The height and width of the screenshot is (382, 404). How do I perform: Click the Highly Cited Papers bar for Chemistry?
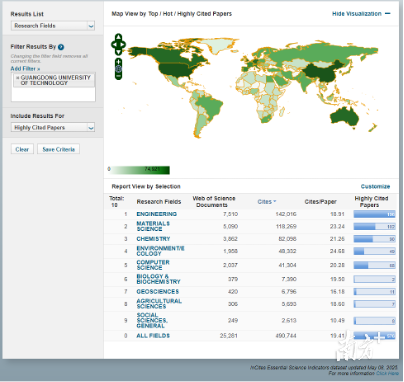pyautogui.click(x=375, y=239)
